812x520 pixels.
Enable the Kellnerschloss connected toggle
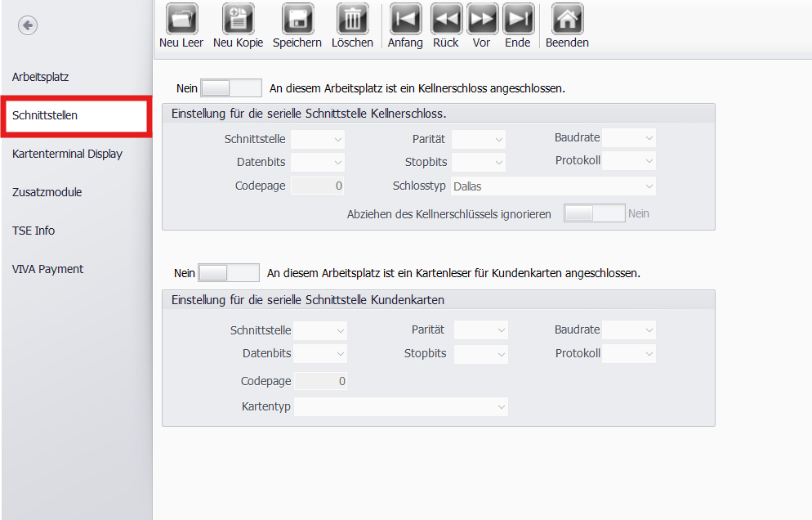[230, 88]
